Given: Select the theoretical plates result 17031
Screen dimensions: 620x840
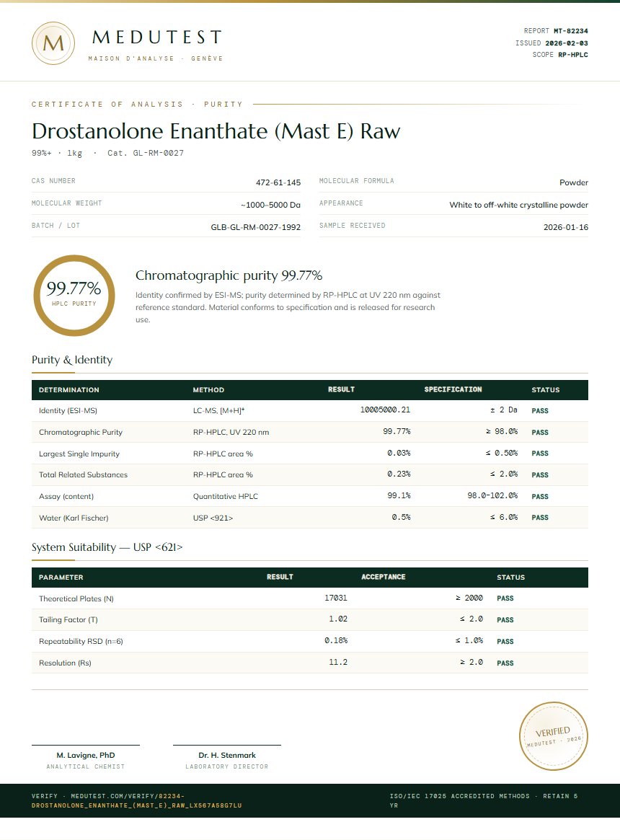Looking at the screenshot, I should (336, 598).
